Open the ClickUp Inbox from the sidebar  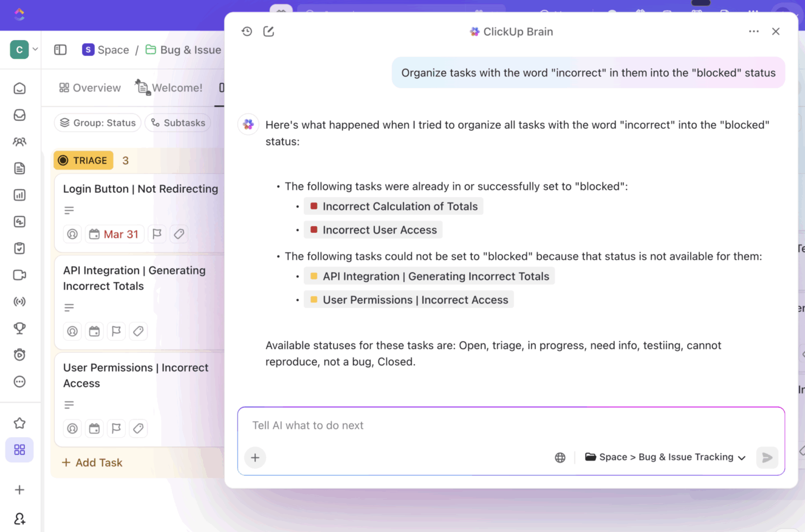tap(19, 114)
